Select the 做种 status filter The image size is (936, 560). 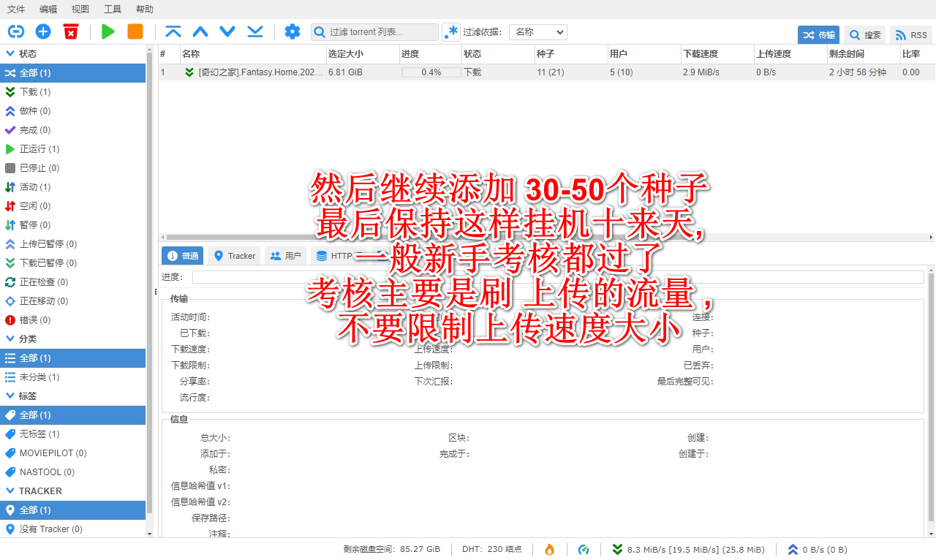(39, 110)
